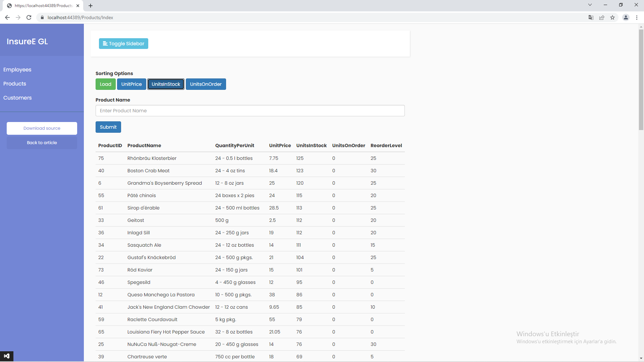This screenshot has width=644, height=362.
Task: Click the back navigation arrow
Action: pyautogui.click(x=7, y=17)
